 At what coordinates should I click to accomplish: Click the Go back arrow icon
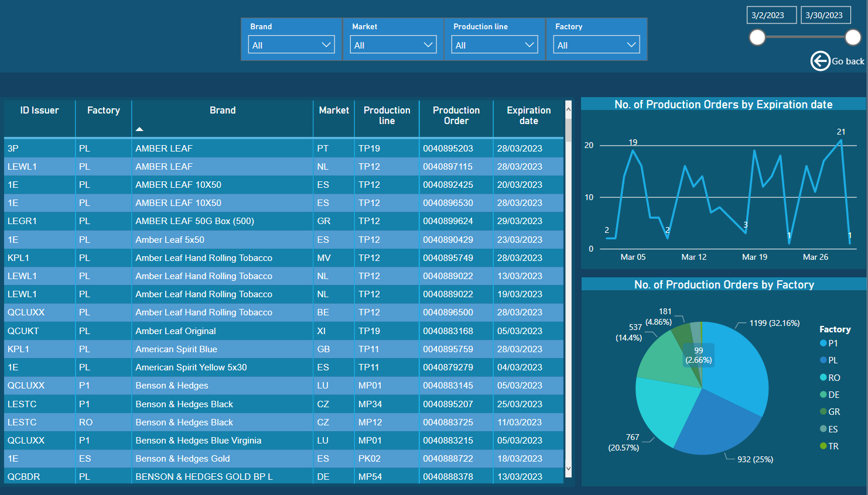click(820, 61)
